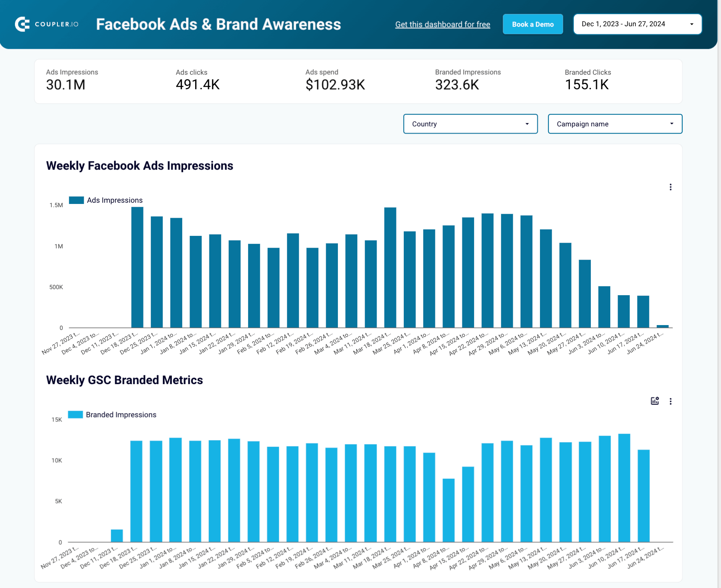Click the Branded Clicks scorecard label

pyautogui.click(x=588, y=72)
